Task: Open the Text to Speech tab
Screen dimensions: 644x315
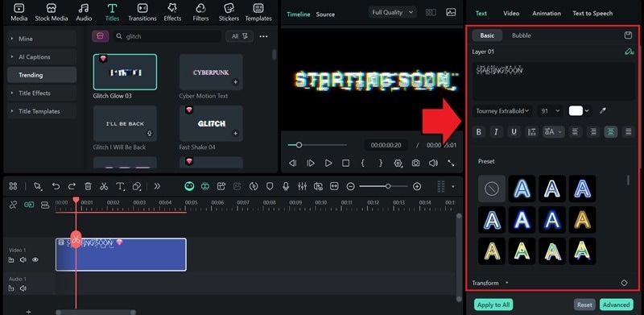Action: coord(592,14)
